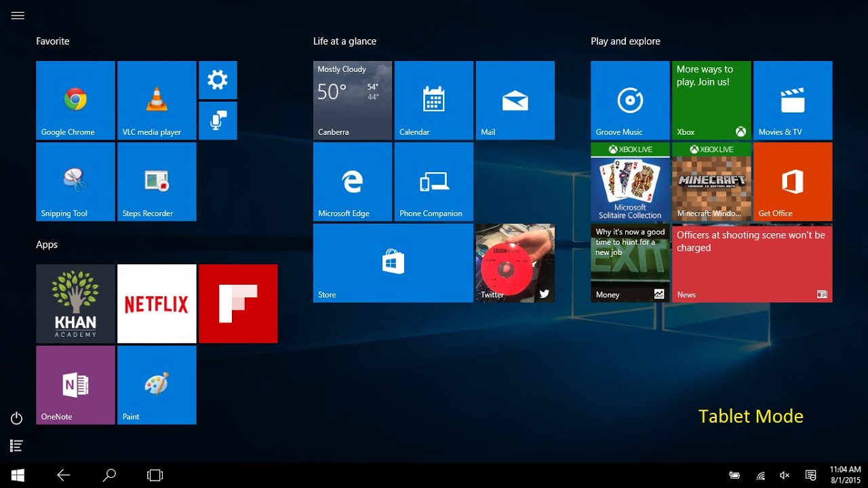The height and width of the screenshot is (488, 868).
Task: Click the battery status tray icon
Action: click(x=734, y=476)
